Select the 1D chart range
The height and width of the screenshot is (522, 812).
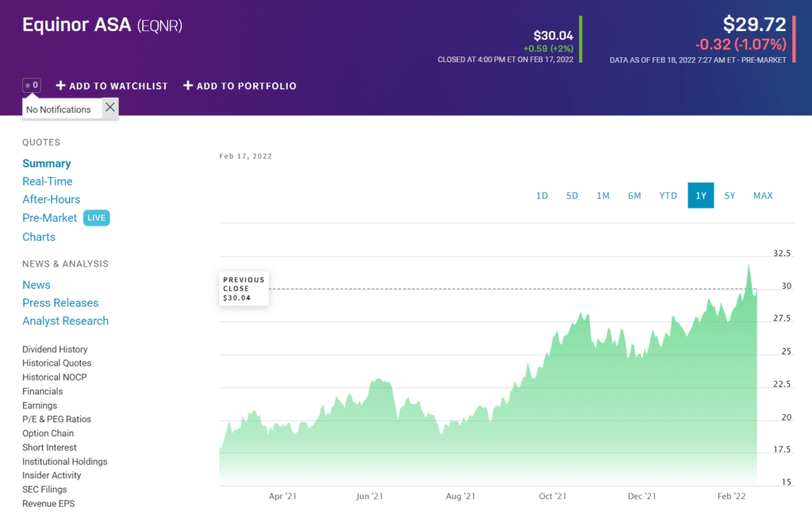click(x=542, y=196)
